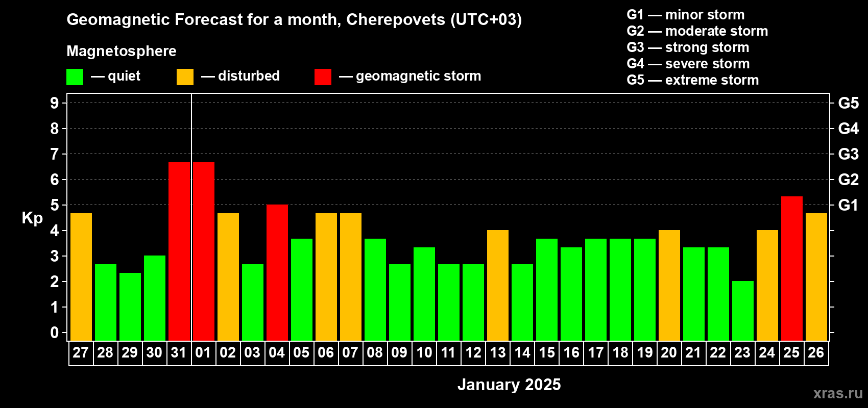Click the G2 right axis label
This screenshot has width=868, height=408.
(x=849, y=180)
